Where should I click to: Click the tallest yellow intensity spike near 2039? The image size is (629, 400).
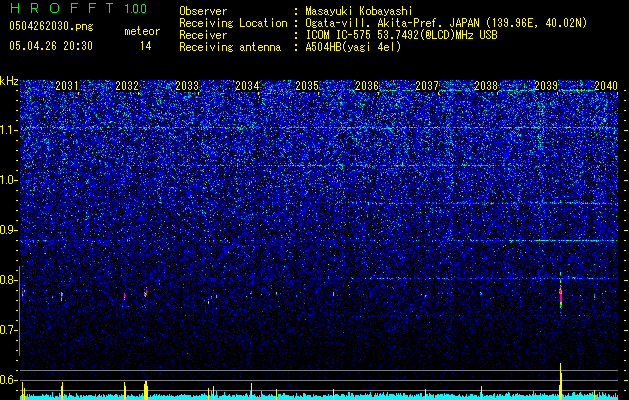tap(560, 381)
